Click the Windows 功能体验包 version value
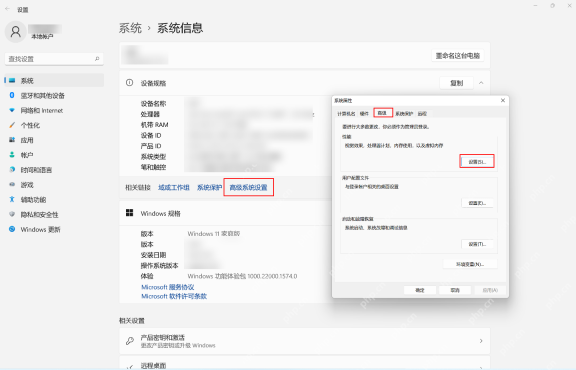576x370 pixels. click(x=242, y=276)
